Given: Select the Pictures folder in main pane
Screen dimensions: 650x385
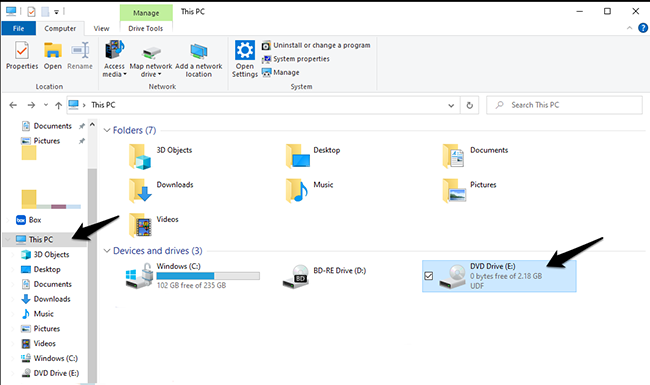Looking at the screenshot, I should tap(470, 191).
